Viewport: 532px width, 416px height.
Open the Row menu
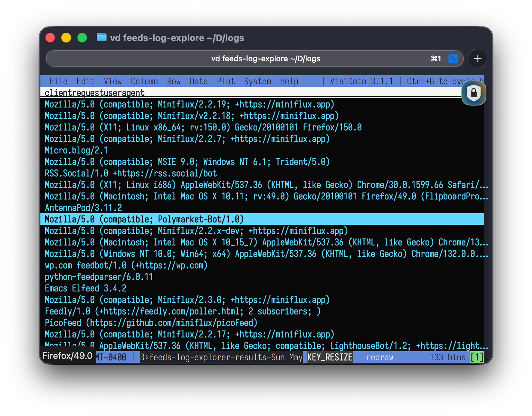click(x=174, y=82)
